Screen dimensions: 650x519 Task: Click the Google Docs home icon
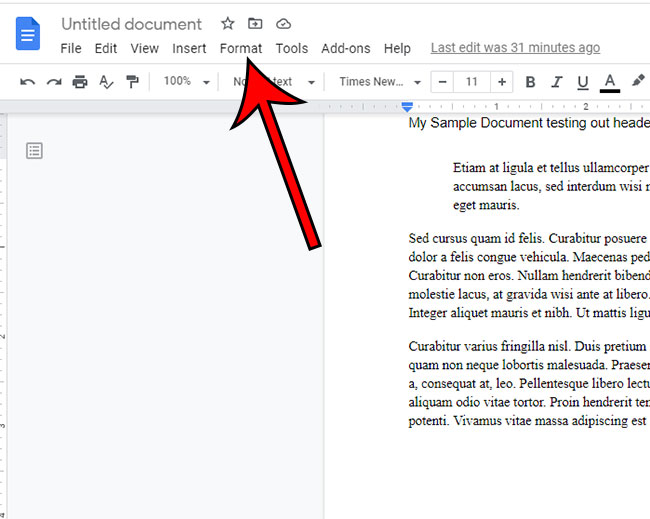pos(27,35)
